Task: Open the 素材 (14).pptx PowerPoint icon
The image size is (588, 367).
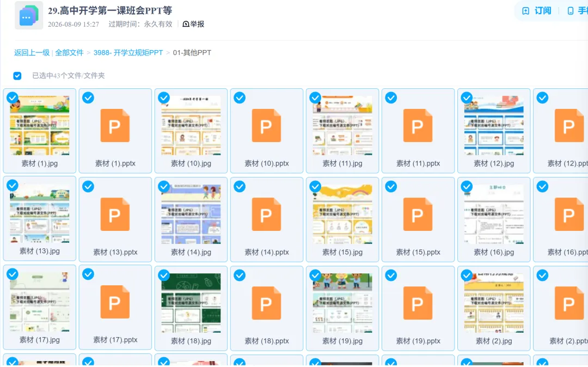Action: [266, 214]
